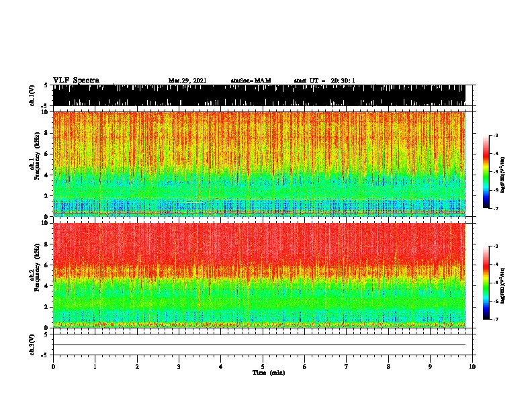
Task: Click time axis tick label "5" above Time (min)
Action: (263, 367)
